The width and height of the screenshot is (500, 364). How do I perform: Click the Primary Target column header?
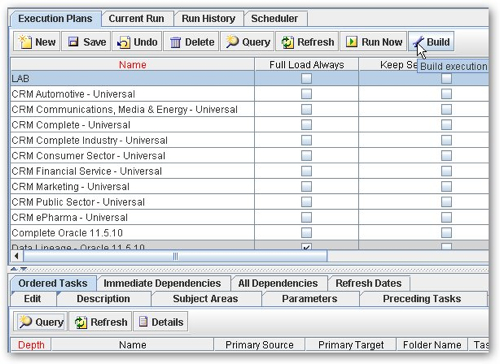coord(351,345)
